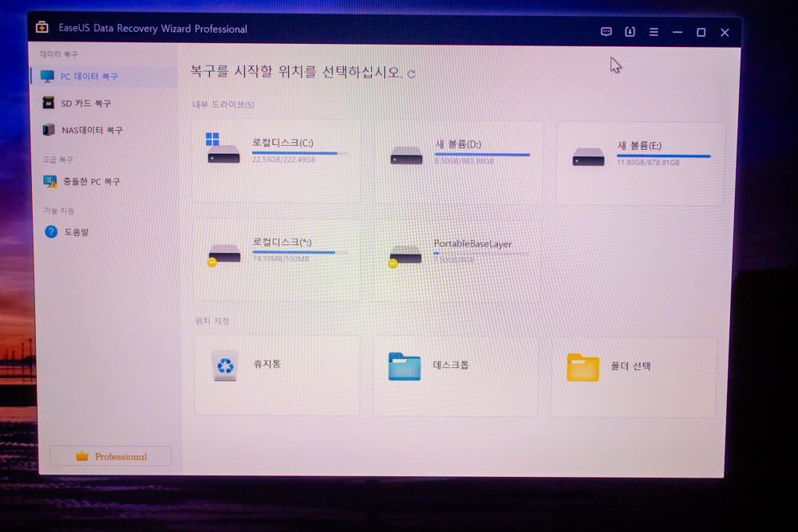
Task: Choose 휴지통 as scan location
Action: point(277,375)
